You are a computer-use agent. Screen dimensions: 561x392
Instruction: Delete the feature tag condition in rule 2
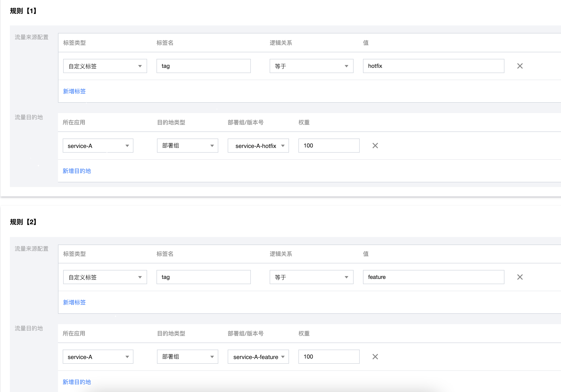[520, 277]
